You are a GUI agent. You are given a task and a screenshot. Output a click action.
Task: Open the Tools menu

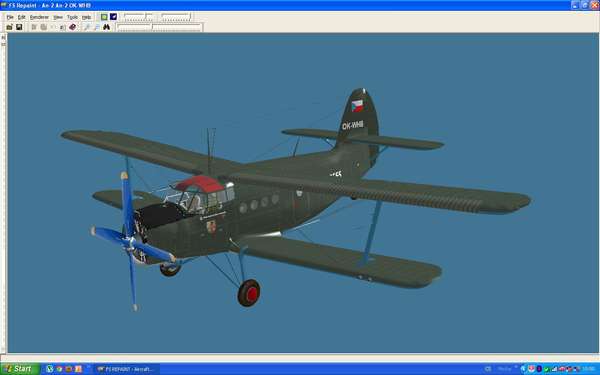(x=72, y=17)
